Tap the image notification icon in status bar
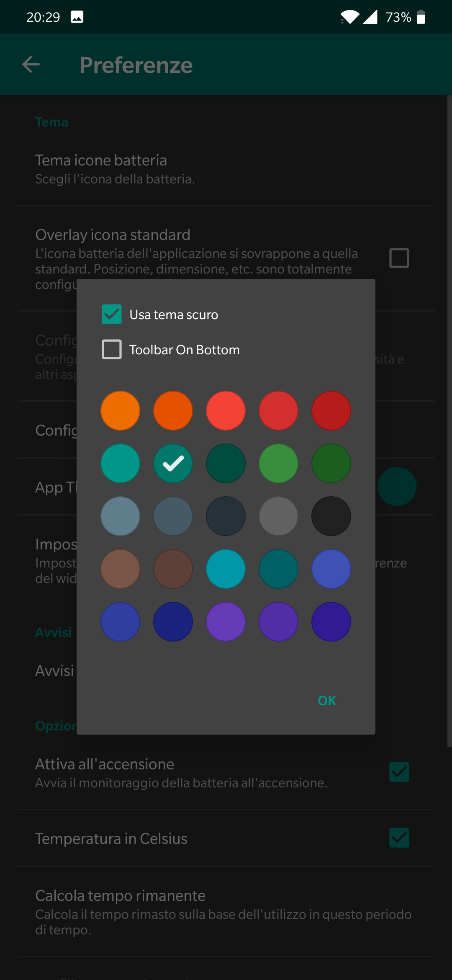 77,17
